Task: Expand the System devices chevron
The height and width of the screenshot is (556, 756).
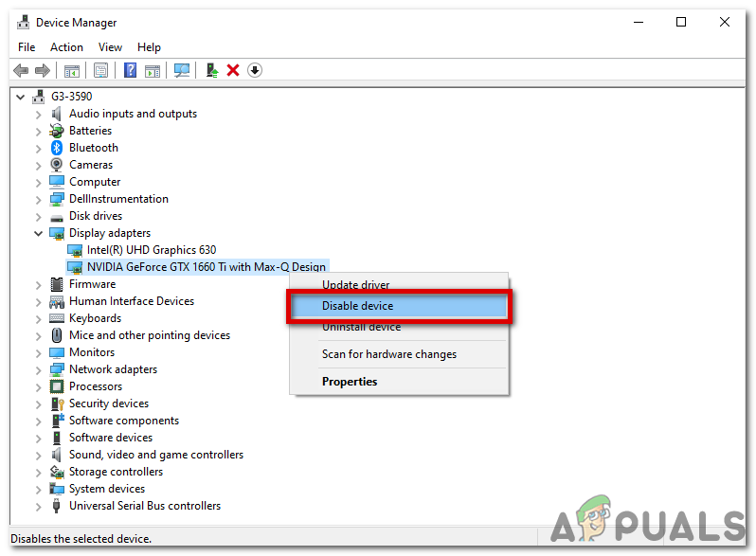Action: tap(39, 490)
